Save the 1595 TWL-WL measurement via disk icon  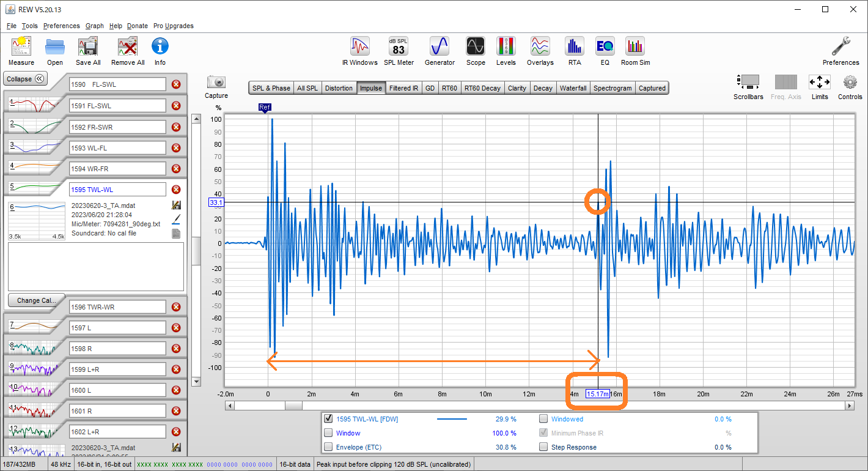pos(176,206)
